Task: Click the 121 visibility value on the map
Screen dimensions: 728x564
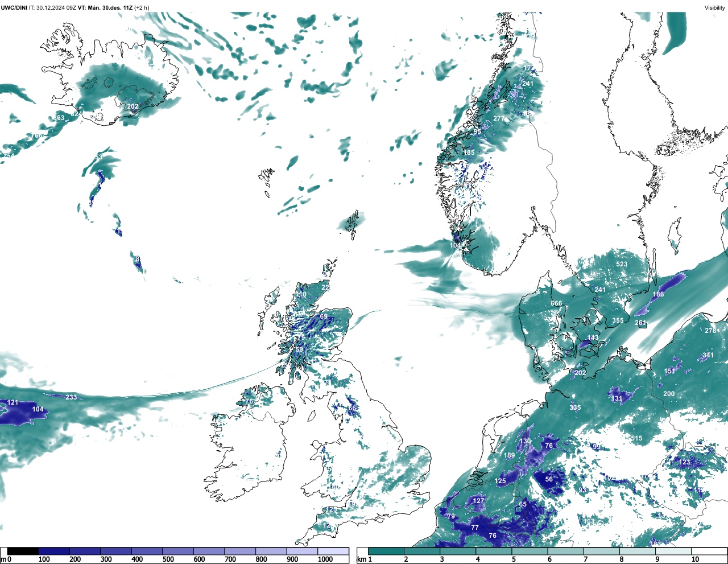Action: (13, 402)
